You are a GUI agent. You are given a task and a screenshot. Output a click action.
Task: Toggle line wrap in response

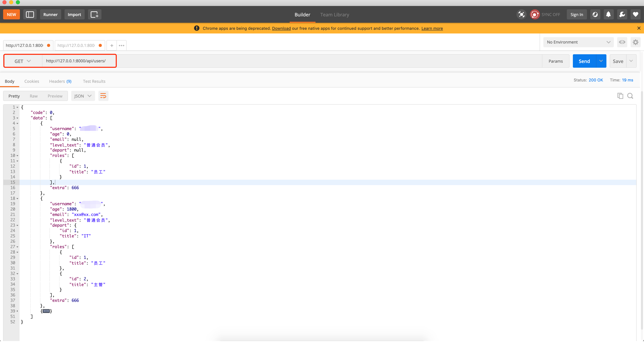(103, 96)
